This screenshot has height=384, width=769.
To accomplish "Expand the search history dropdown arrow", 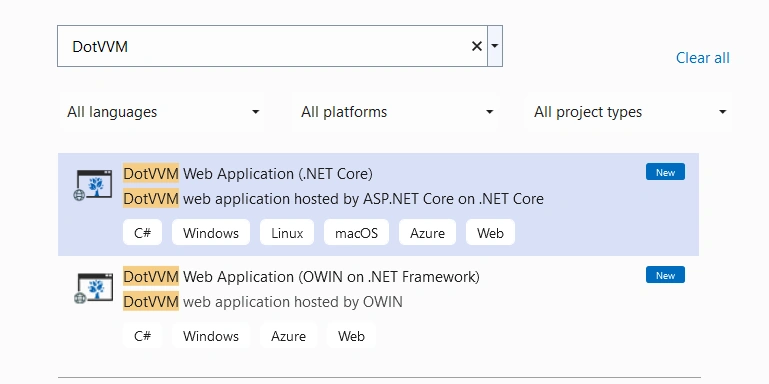I will [494, 46].
